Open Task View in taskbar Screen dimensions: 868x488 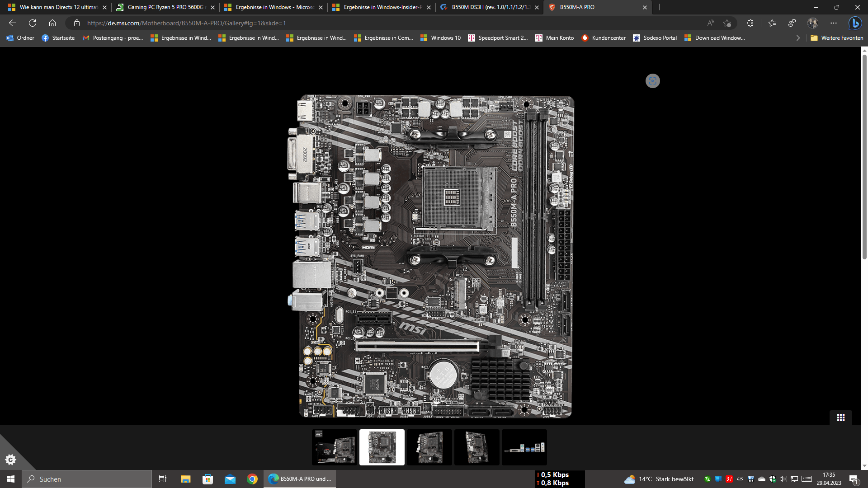(163, 479)
